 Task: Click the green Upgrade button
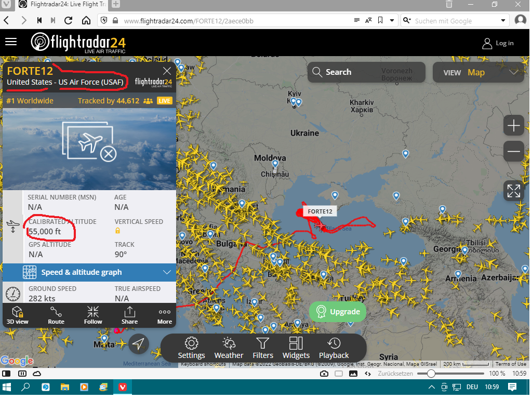point(338,312)
